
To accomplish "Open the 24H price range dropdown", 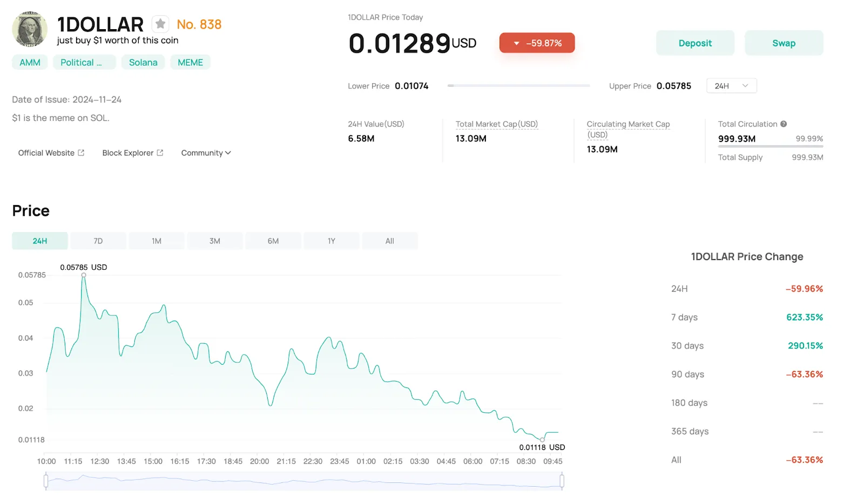I will pyautogui.click(x=732, y=86).
